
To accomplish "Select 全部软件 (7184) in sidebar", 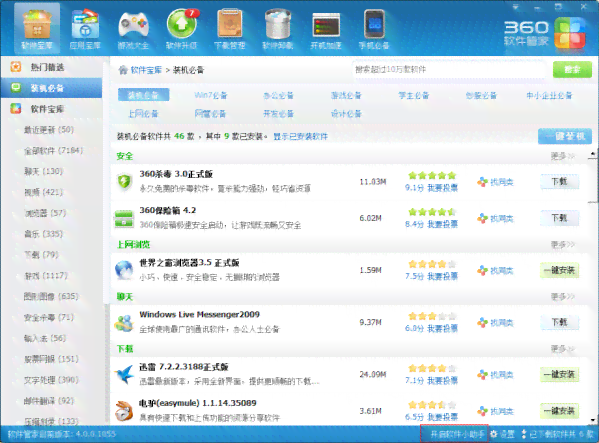I will pos(53,150).
